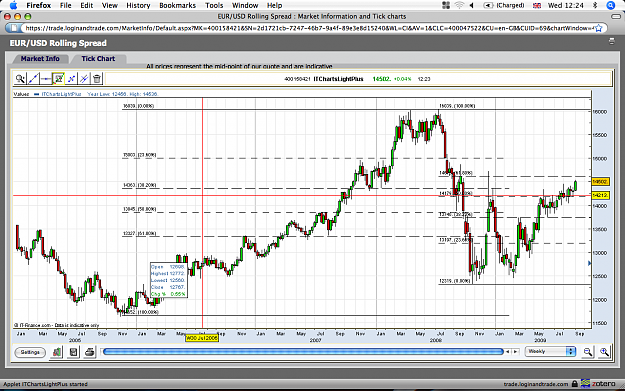The height and width of the screenshot is (391, 625).
Task: Click the padlock security icon in status bar
Action: pos(574,383)
